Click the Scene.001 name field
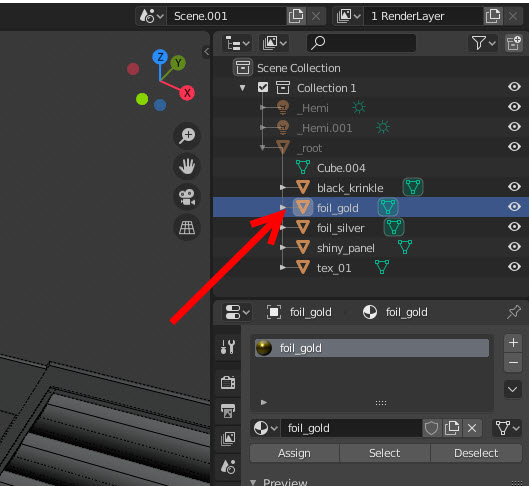 click(226, 16)
